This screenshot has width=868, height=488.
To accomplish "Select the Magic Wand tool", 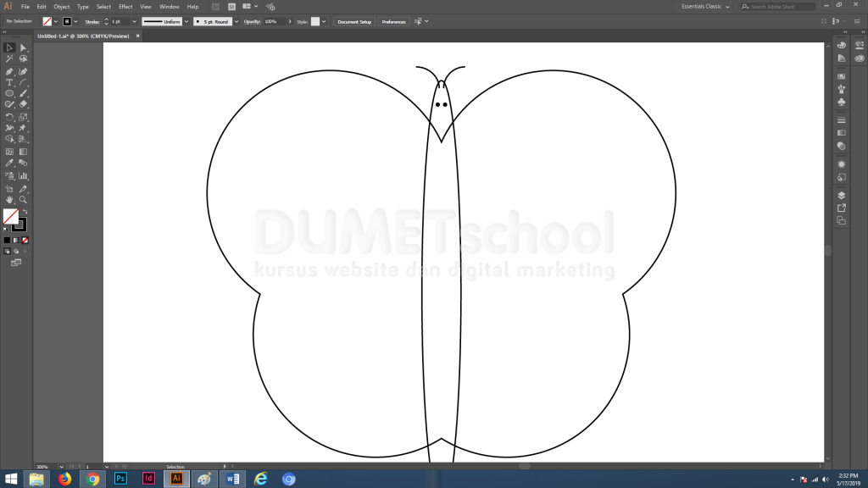I will [x=9, y=58].
